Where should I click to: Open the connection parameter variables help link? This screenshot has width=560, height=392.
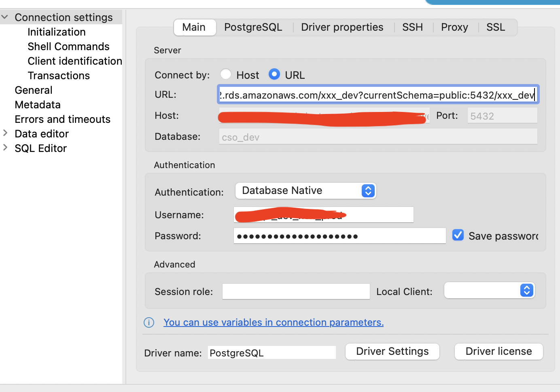coord(274,322)
